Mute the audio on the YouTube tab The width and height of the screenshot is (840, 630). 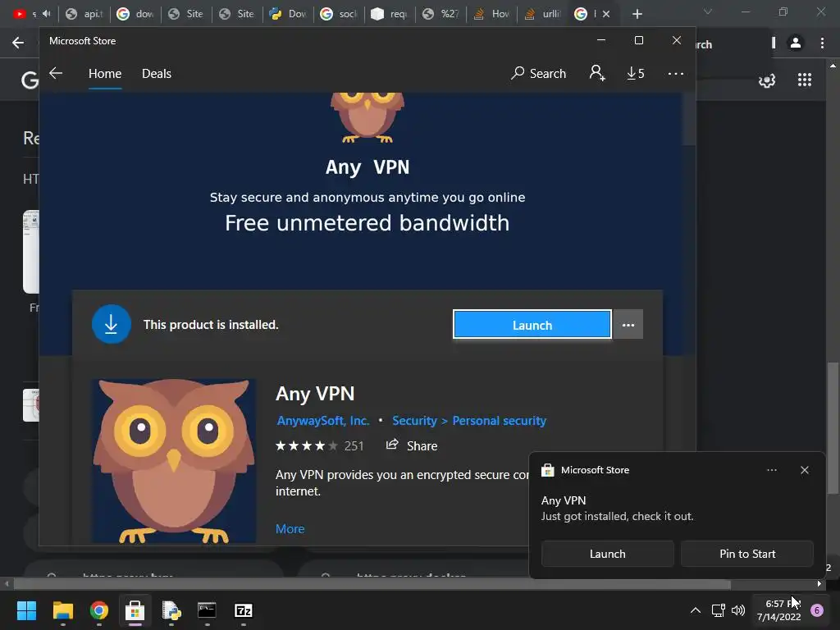pos(46,14)
